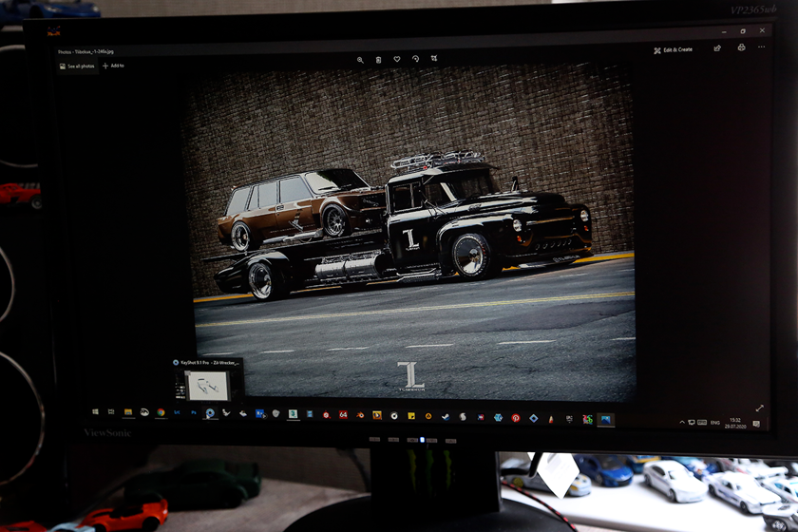Rotate the image using rotate icon
The height and width of the screenshot is (532, 798).
(415, 59)
